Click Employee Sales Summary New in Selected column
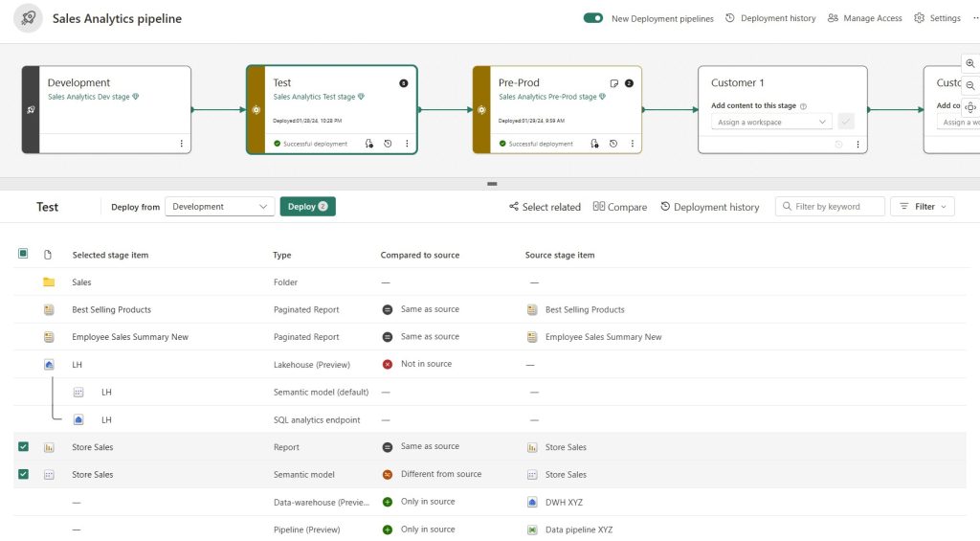 [130, 336]
